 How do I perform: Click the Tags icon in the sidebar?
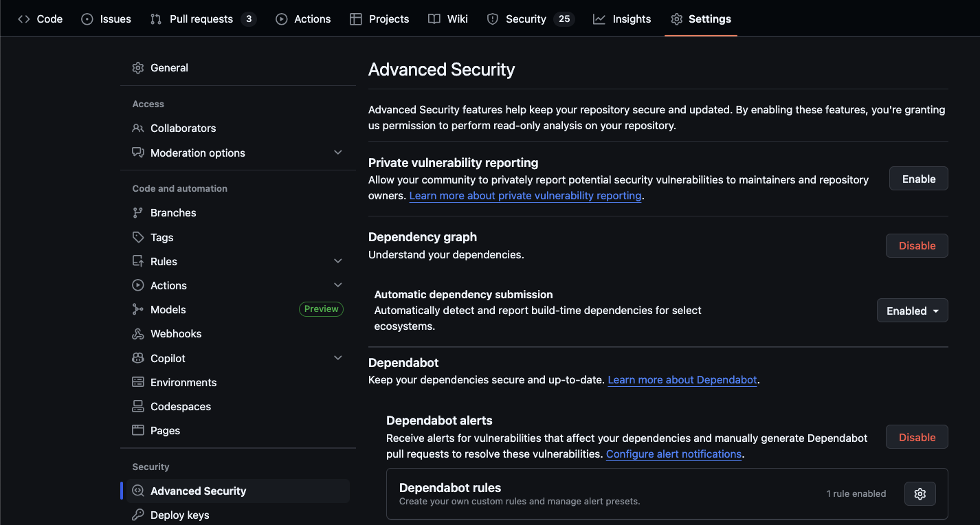click(138, 237)
